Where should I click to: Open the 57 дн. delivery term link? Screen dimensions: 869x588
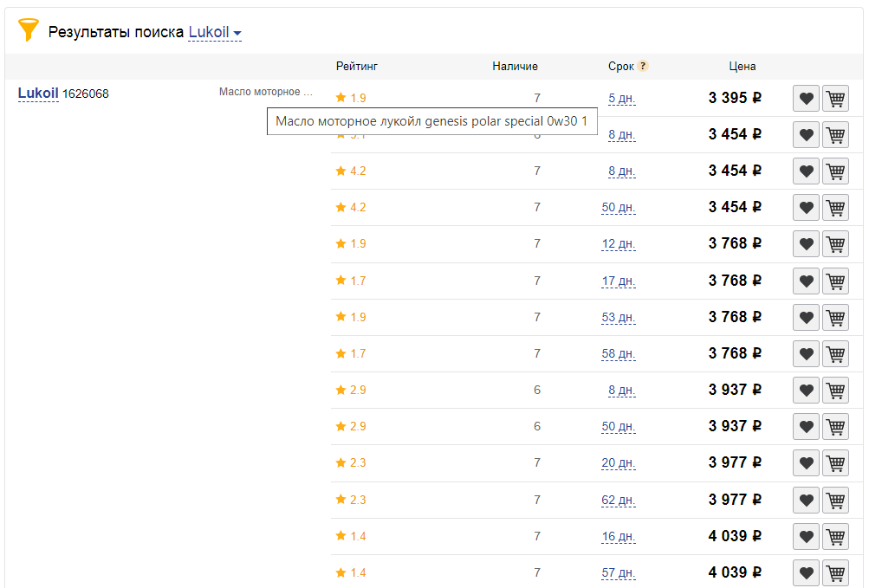[619, 573]
